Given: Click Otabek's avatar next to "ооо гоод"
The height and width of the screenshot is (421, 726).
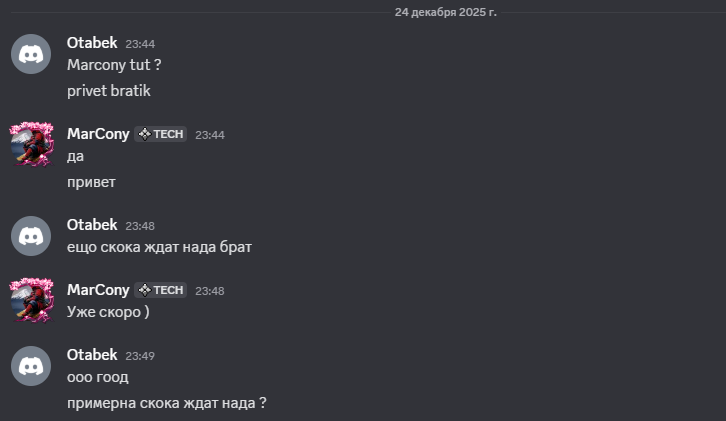Looking at the screenshot, I should pyautogui.click(x=30, y=365).
